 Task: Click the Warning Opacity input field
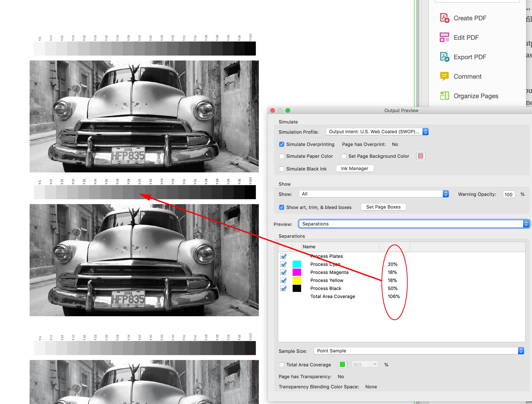[x=509, y=194]
